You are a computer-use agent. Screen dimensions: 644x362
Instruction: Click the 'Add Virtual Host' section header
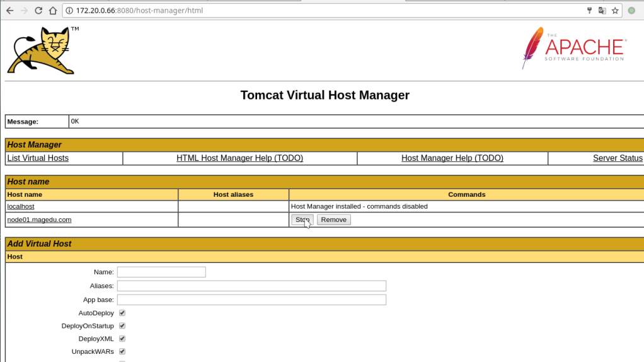(x=325, y=243)
